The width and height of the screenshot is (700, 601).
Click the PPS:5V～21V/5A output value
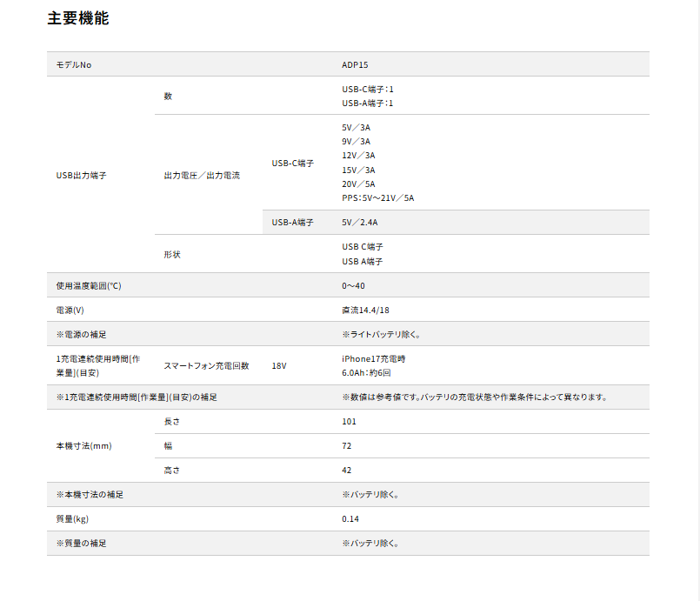pos(378,197)
